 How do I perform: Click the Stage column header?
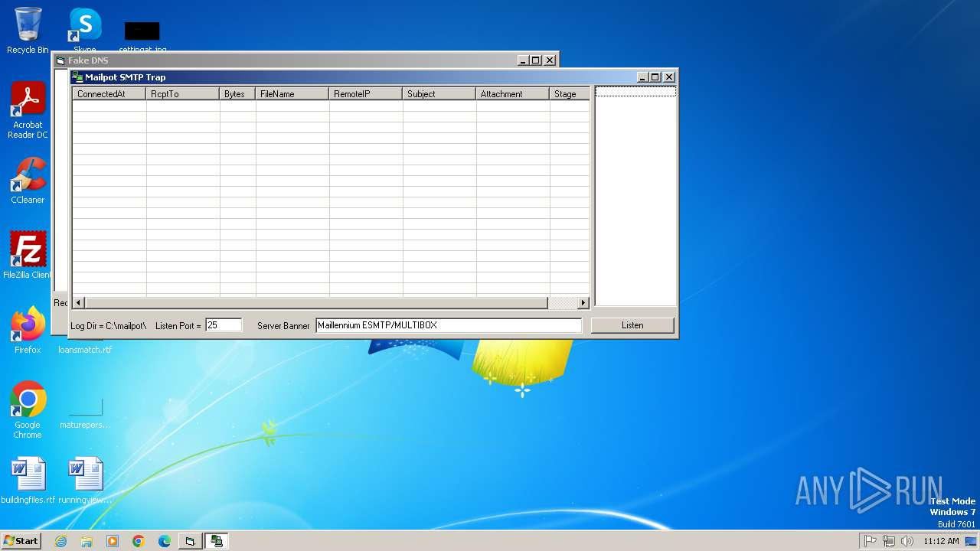570,93
